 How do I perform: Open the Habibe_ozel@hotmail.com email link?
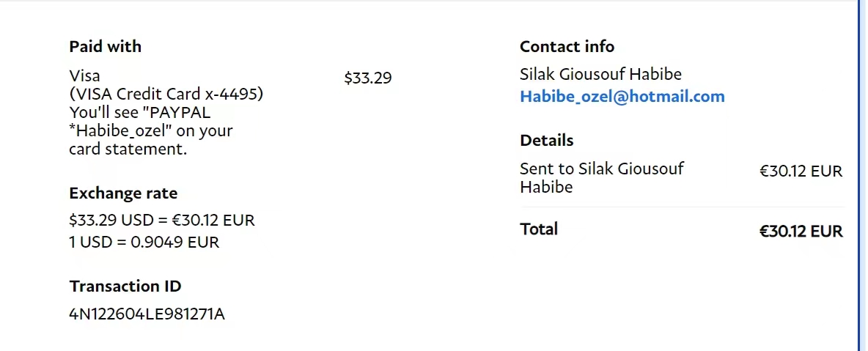622,96
